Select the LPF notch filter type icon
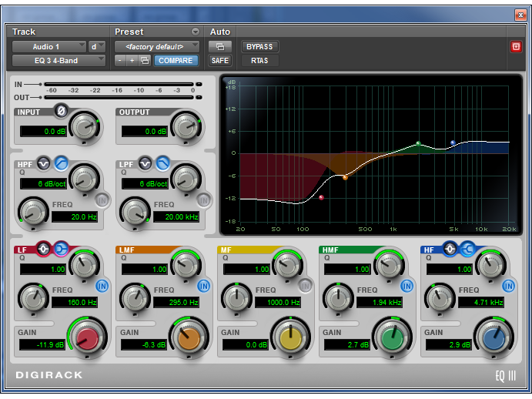This screenshot has height=399, width=532. (x=146, y=163)
